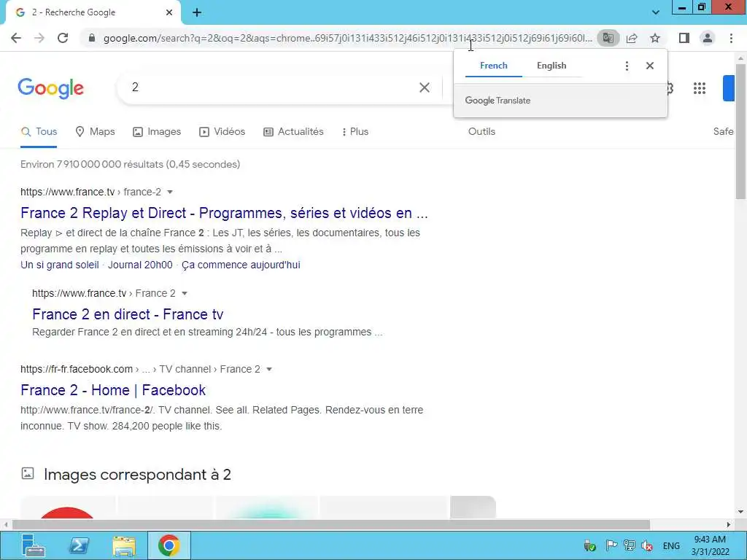
Task: Click image icon beside 'Images correspondant à 2'
Action: coord(28,473)
